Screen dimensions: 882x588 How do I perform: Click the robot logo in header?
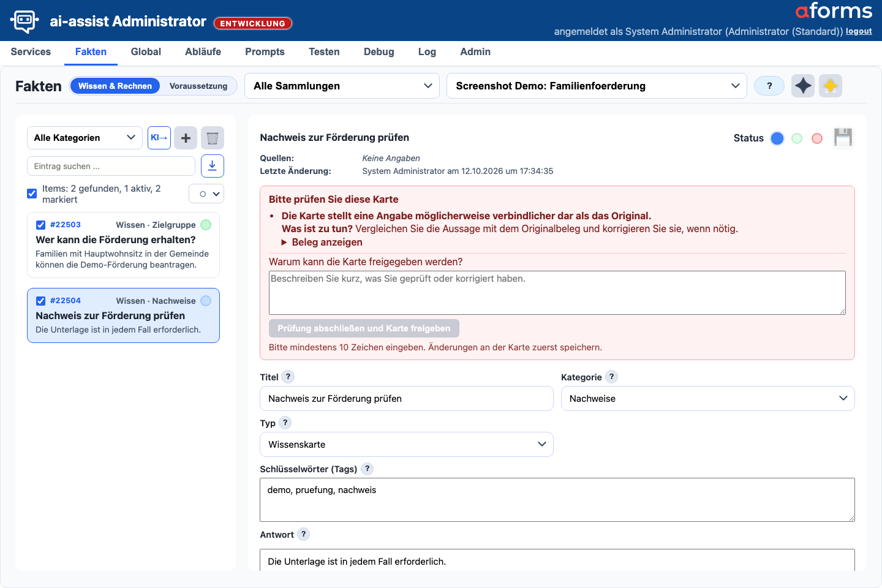[24, 21]
